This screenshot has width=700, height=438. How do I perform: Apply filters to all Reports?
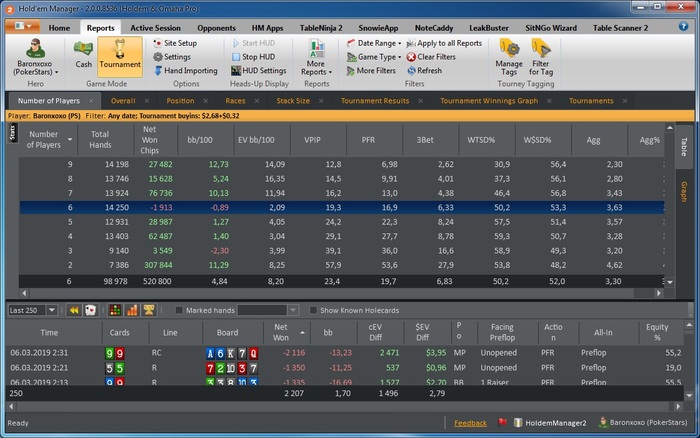point(444,43)
